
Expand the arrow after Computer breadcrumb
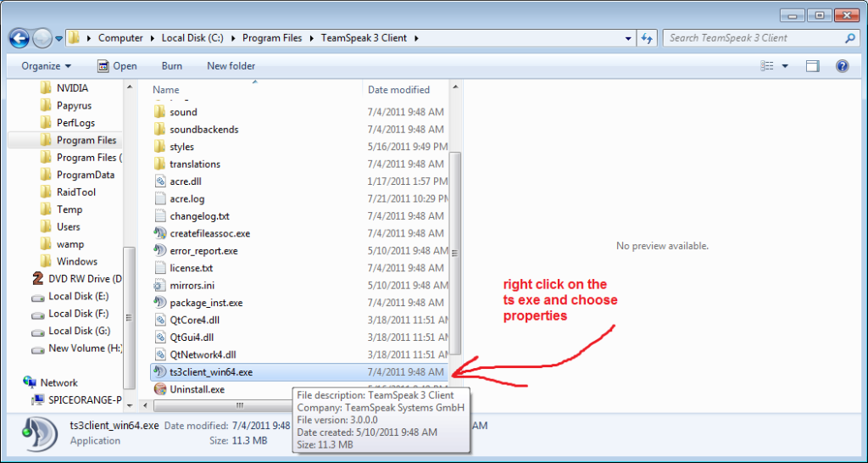pos(153,38)
